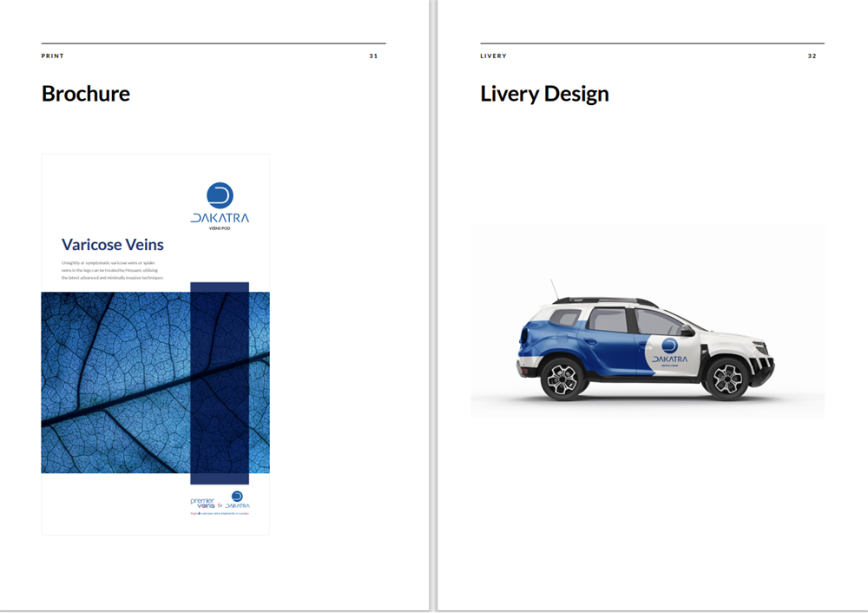Click the Varicose Veins brochure title
This screenshot has width=868, height=613.
tap(112, 245)
